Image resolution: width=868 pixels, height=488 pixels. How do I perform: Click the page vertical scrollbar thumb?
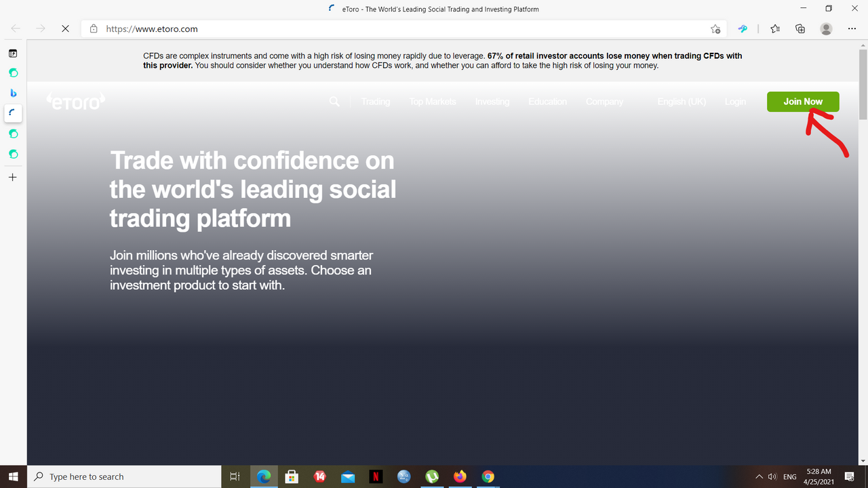pyautogui.click(x=863, y=85)
